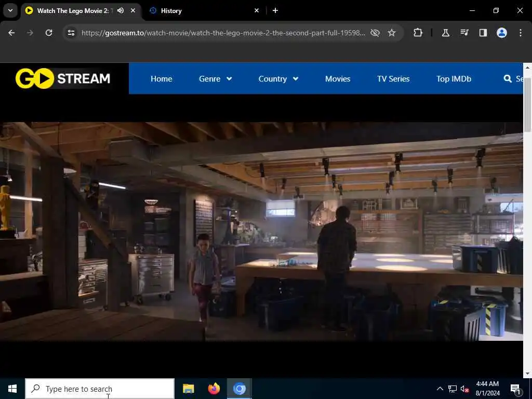This screenshot has height=399, width=532.
Task: Minimize the Chrome window
Action: pyautogui.click(x=472, y=10)
